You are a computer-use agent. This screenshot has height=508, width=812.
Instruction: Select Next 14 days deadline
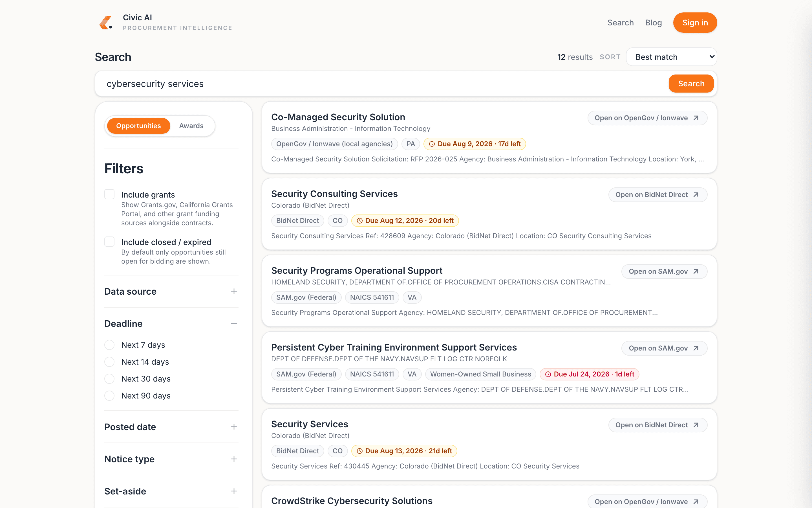point(109,362)
